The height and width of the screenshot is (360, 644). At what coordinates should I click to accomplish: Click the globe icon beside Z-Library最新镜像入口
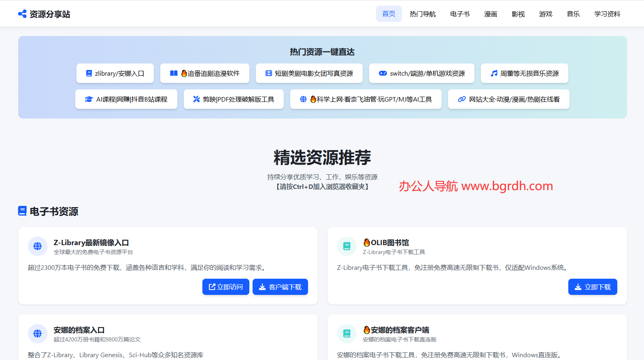pyautogui.click(x=38, y=246)
